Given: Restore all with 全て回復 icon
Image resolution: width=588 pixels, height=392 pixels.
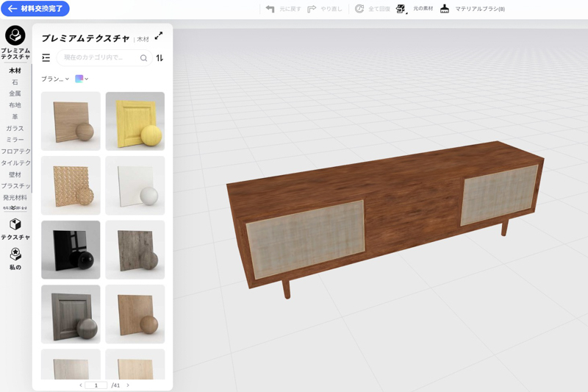Looking at the screenshot, I should tap(359, 9).
